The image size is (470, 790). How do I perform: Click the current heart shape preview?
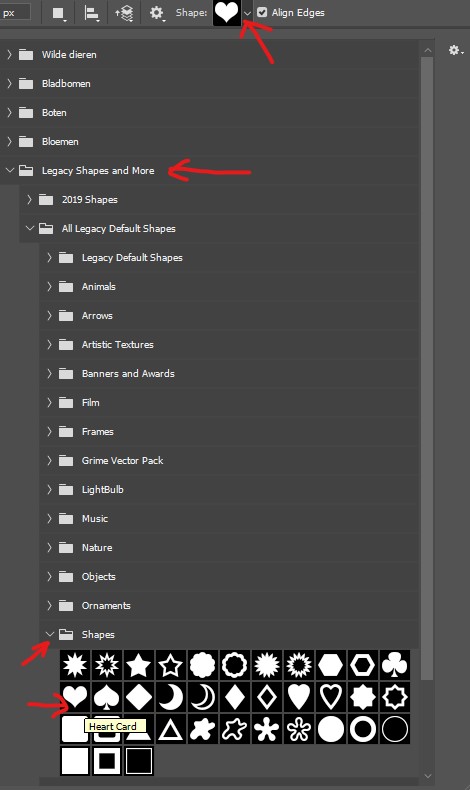227,12
